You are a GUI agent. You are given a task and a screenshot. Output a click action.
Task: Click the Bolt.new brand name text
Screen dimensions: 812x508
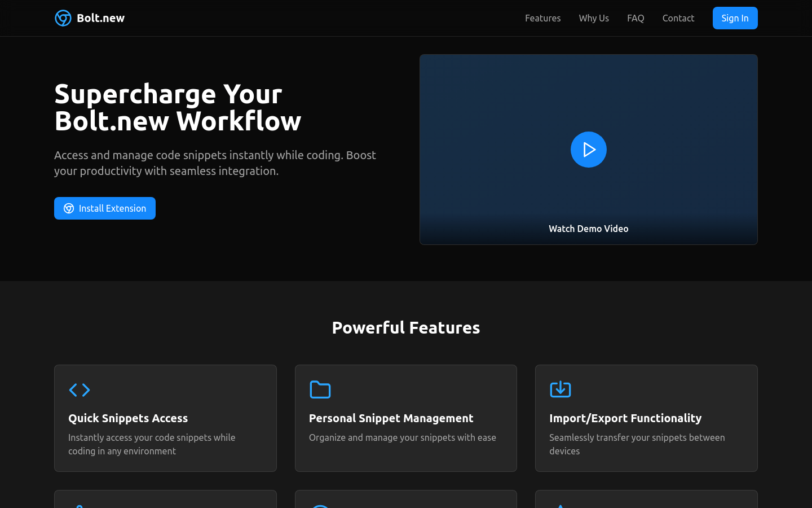100,18
